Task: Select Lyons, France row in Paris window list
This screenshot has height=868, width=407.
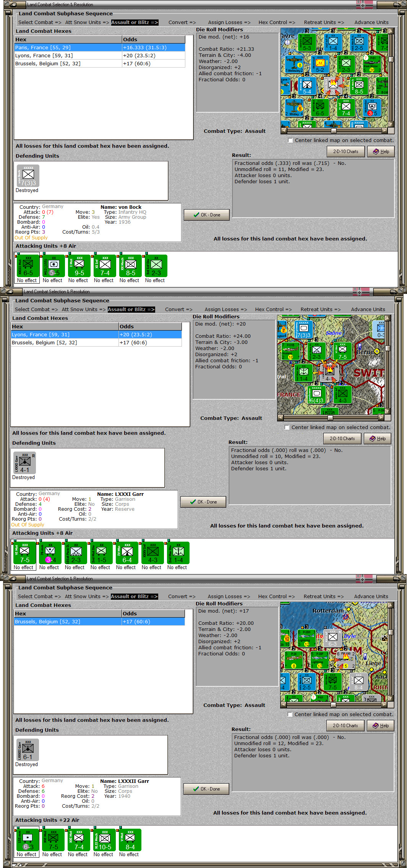Action: tap(100, 56)
